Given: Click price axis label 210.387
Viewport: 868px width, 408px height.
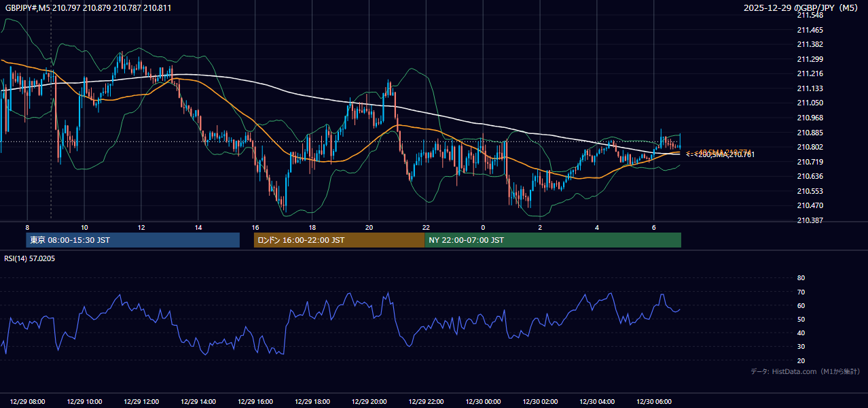Looking at the screenshot, I should tap(810, 220).
